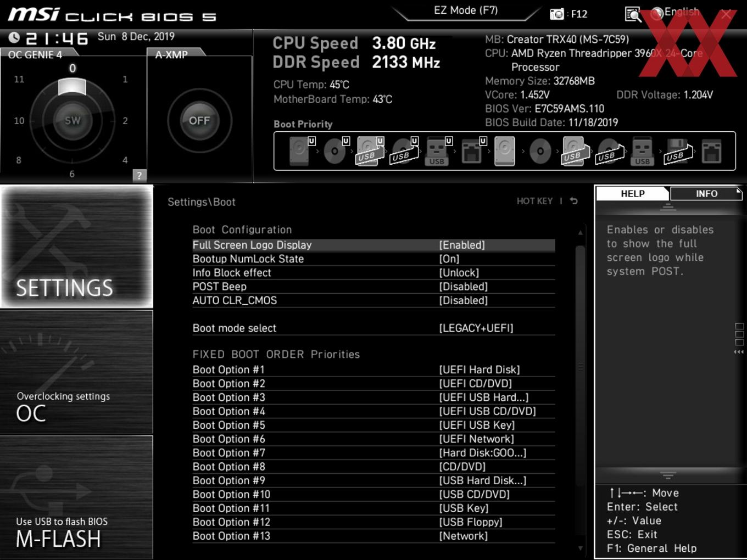Toggle the AUTO CLR_CMOS setting

(x=374, y=300)
